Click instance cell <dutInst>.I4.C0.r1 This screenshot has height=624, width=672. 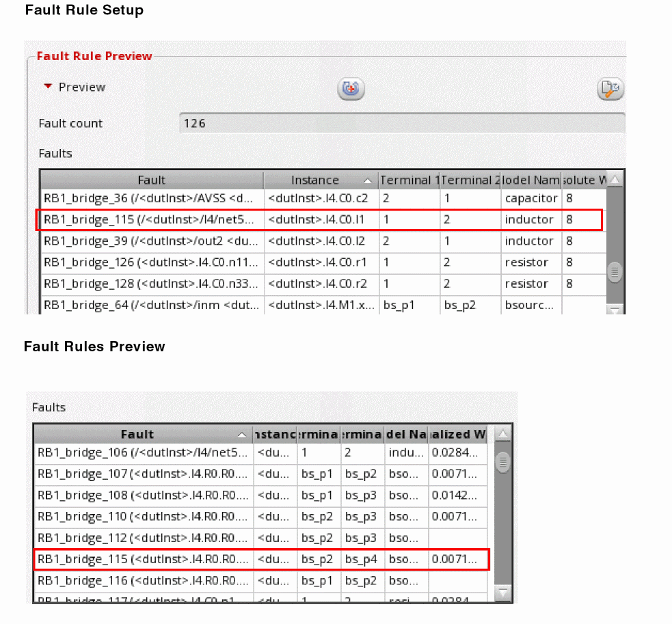click(x=321, y=262)
